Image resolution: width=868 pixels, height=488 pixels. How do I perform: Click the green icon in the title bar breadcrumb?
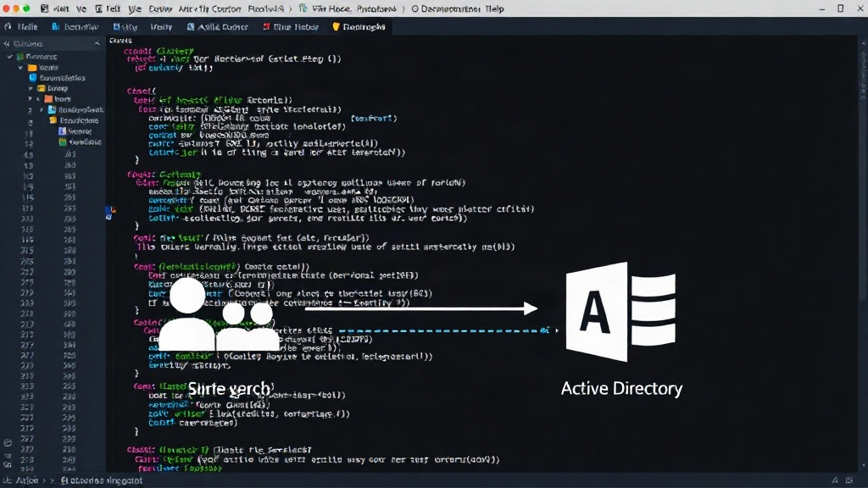(303, 8)
